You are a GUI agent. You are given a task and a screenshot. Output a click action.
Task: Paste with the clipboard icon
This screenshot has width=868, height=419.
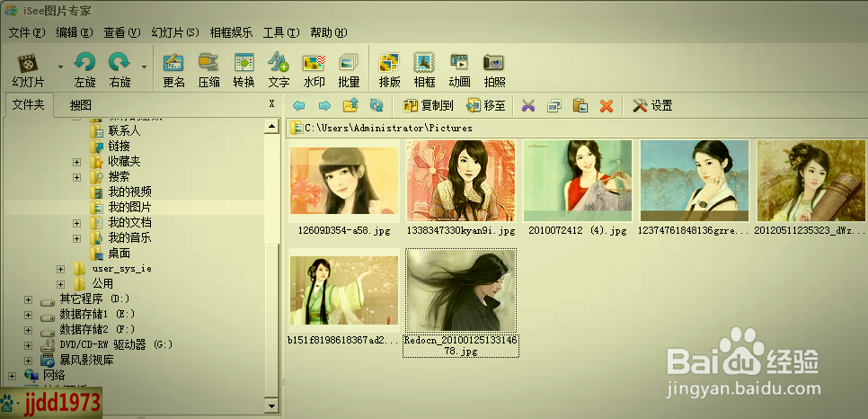pos(580,105)
